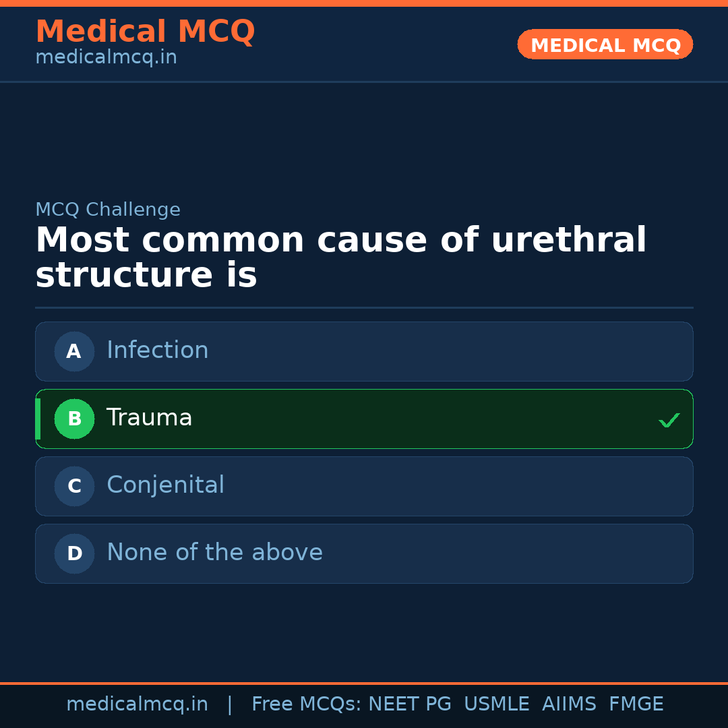Select the letter C option circle

[x=74, y=486]
